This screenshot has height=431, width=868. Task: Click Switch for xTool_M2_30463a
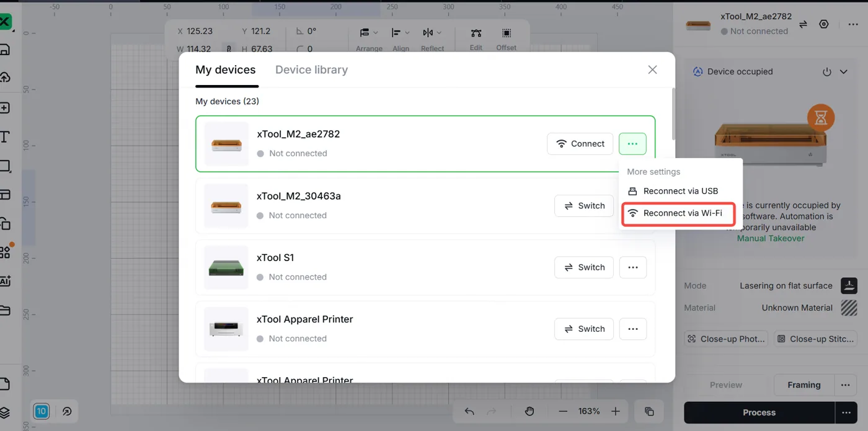(584, 206)
